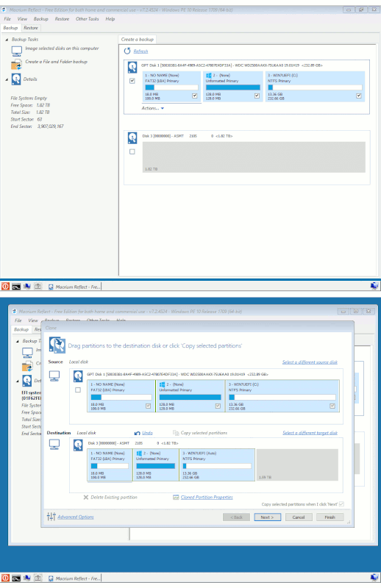Screen dimensions: 381x588
Task: Click the Refresh link in upper window
Action: pos(140,51)
